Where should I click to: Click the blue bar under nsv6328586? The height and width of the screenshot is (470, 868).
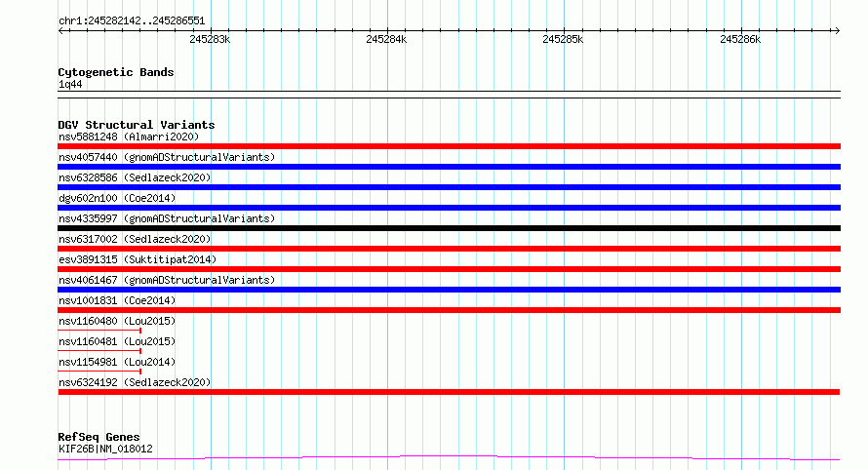coord(449,187)
